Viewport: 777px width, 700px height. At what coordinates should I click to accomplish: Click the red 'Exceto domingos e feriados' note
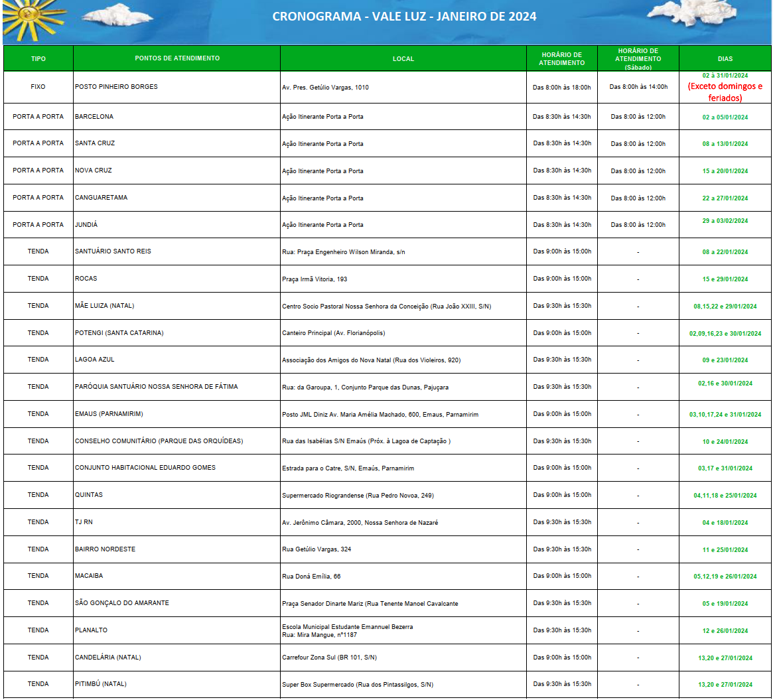click(725, 92)
